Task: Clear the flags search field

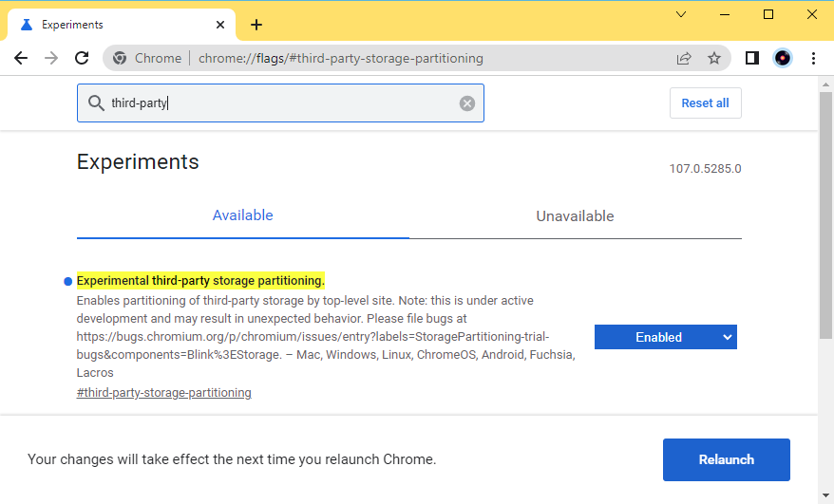Action: click(x=467, y=103)
